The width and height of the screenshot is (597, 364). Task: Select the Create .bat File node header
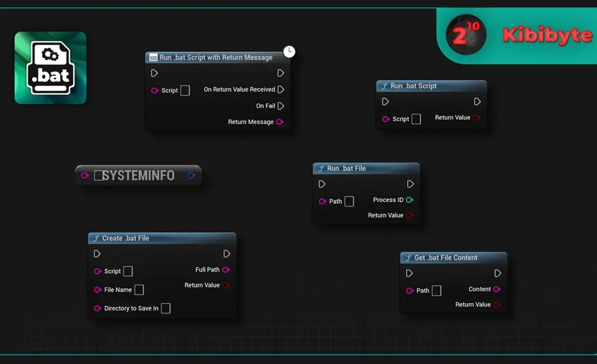click(x=162, y=238)
